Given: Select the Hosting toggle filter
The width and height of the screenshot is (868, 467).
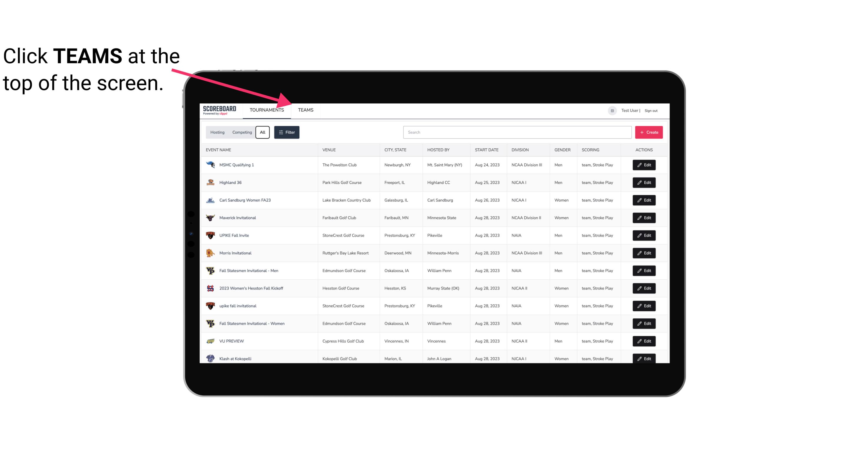Looking at the screenshot, I should (x=217, y=132).
